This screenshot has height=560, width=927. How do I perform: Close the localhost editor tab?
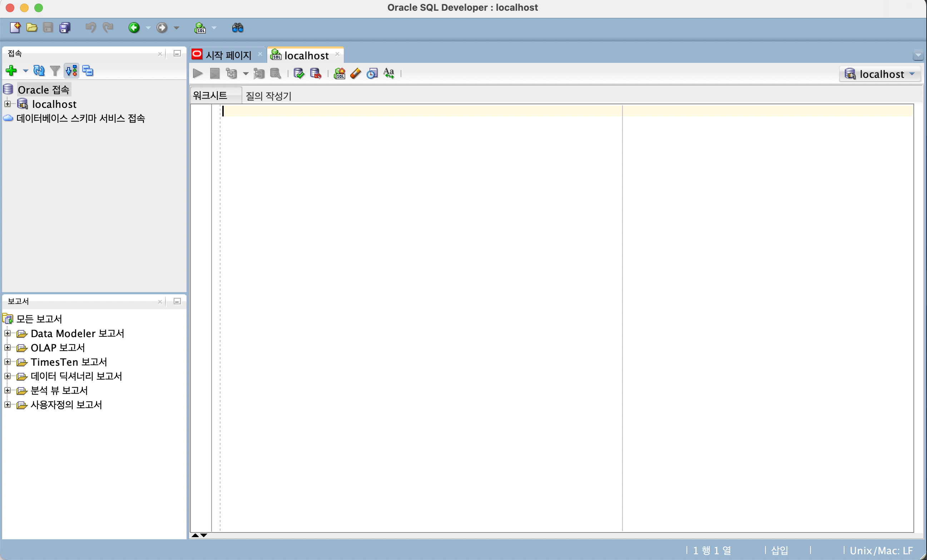pyautogui.click(x=337, y=54)
